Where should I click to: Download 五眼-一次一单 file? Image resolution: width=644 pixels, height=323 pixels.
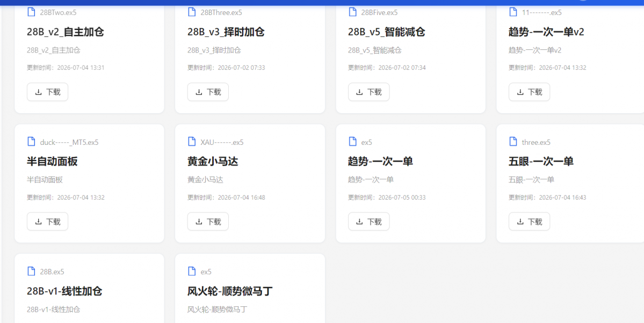(x=530, y=222)
